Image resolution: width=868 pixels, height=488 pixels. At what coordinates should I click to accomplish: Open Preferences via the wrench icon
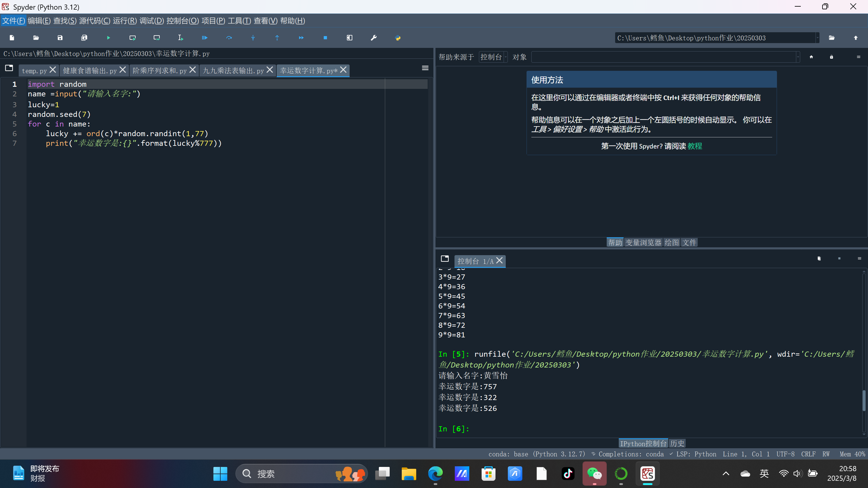(373, 38)
